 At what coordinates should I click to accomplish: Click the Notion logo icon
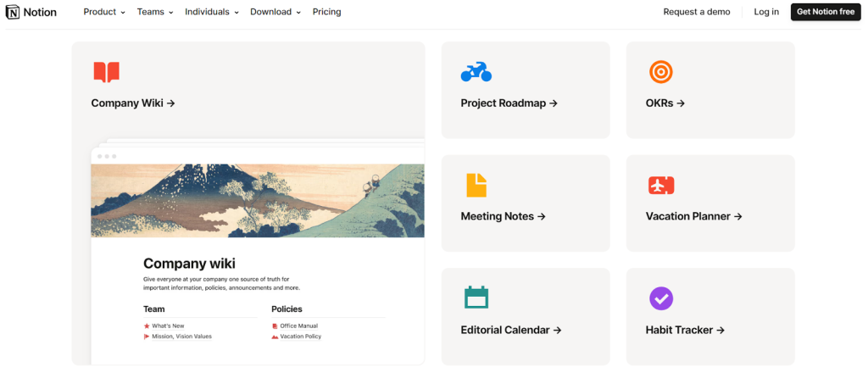click(13, 12)
